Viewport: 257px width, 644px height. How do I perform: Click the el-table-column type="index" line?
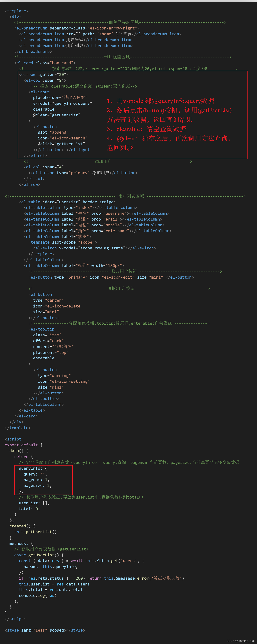[80, 208]
